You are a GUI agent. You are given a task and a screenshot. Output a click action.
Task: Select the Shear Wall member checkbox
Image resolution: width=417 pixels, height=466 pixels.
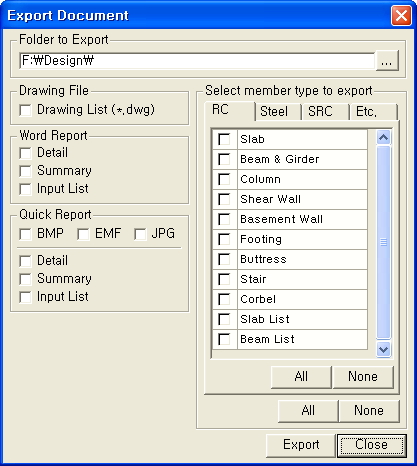coord(224,199)
